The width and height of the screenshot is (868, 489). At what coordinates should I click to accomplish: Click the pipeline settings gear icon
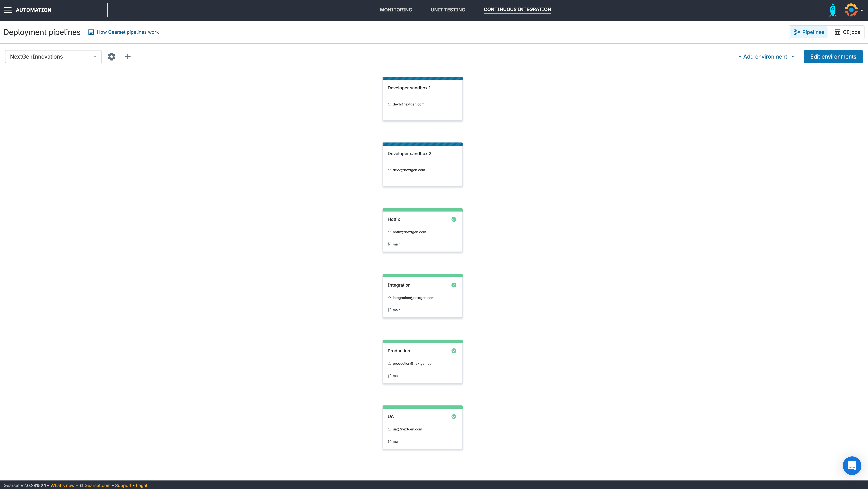click(112, 57)
